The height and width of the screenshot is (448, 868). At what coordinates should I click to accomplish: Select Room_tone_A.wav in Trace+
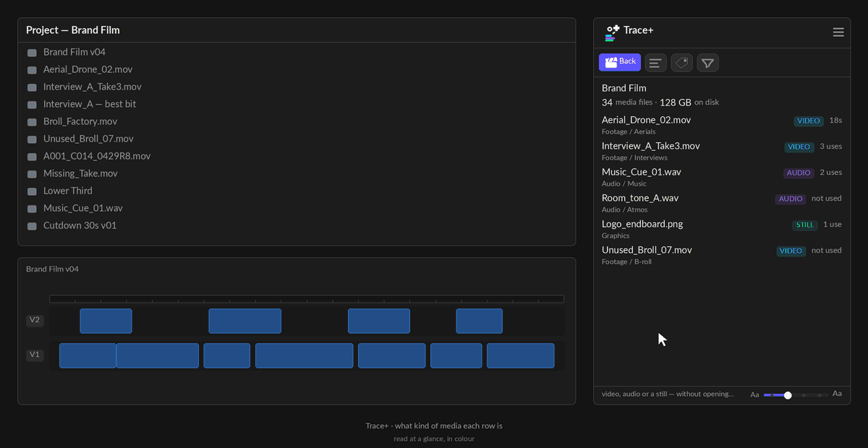click(x=722, y=203)
